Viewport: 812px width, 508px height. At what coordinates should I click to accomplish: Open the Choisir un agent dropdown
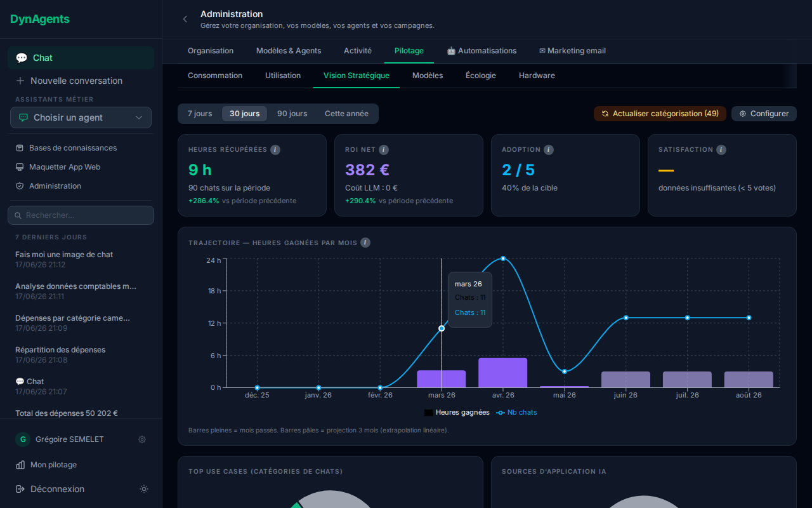[x=81, y=117]
